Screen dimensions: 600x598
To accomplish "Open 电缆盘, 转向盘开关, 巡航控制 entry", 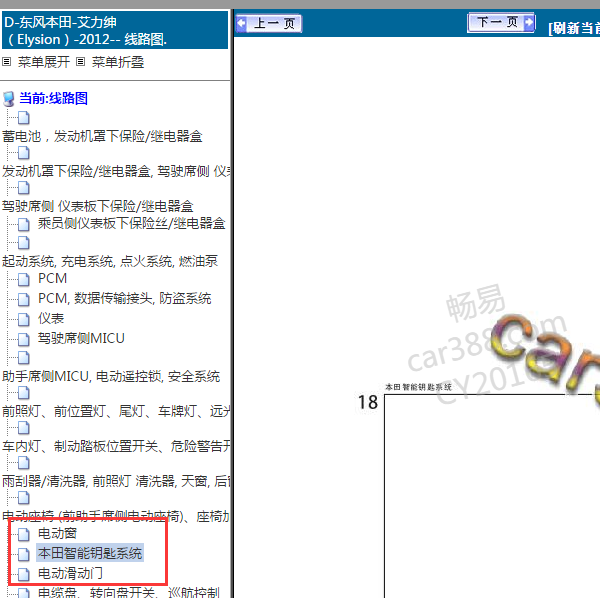I will pos(129,592).
